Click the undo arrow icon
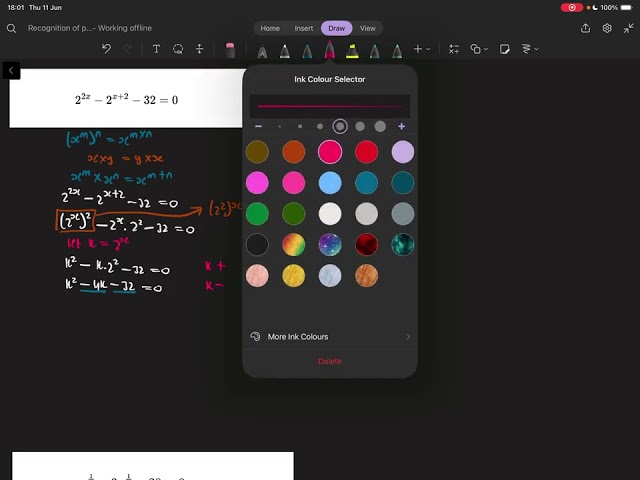 (107, 49)
